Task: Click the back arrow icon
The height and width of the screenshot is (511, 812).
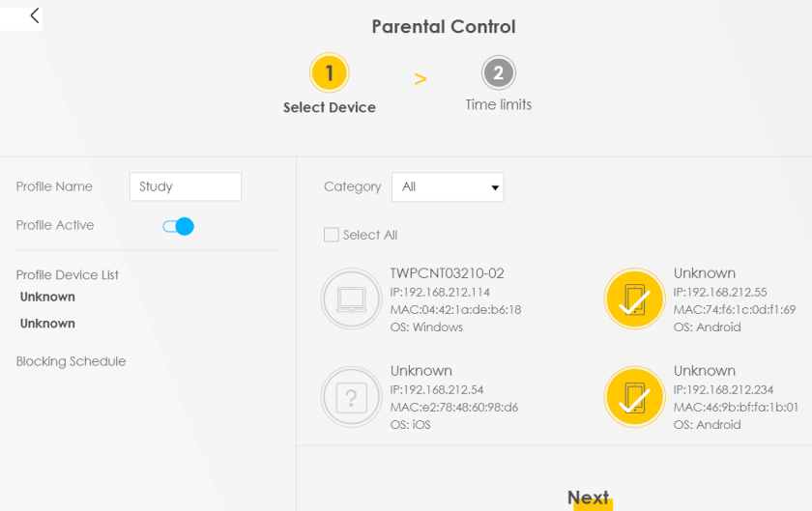Action: [34, 15]
